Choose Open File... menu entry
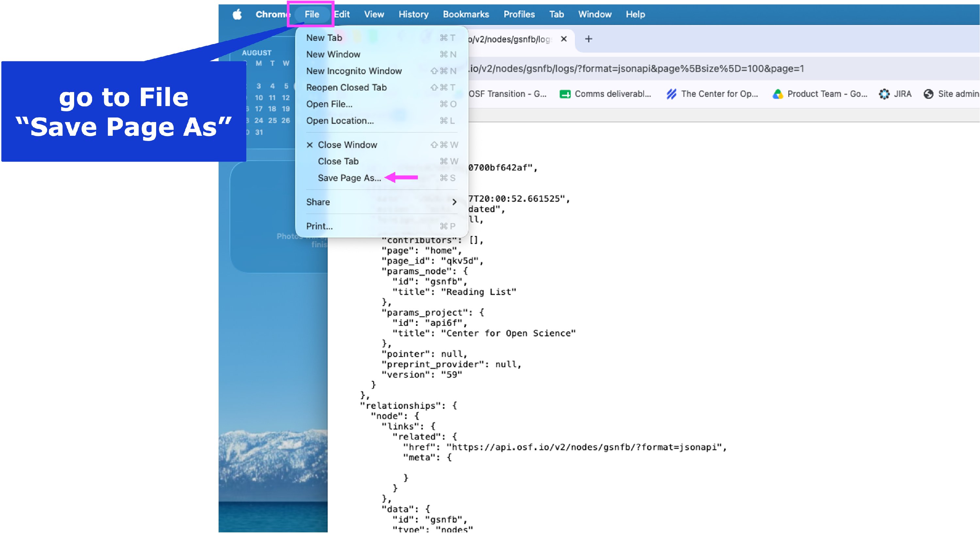This screenshot has width=980, height=533. [x=381, y=104]
